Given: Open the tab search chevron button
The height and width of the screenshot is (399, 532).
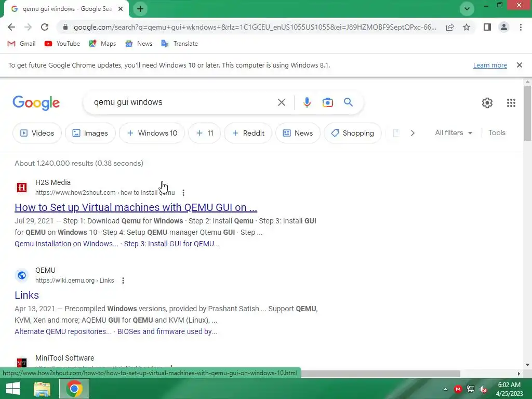Looking at the screenshot, I should click(467, 9).
